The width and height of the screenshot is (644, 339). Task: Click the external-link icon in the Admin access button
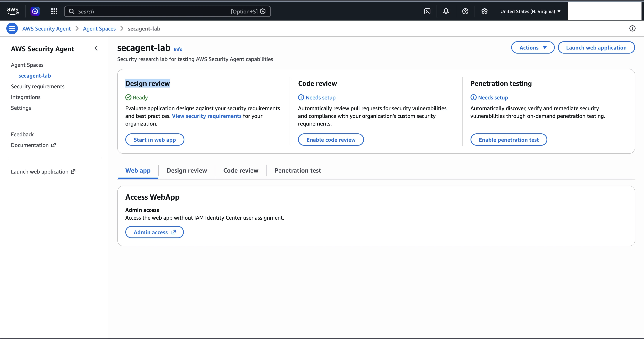point(174,232)
